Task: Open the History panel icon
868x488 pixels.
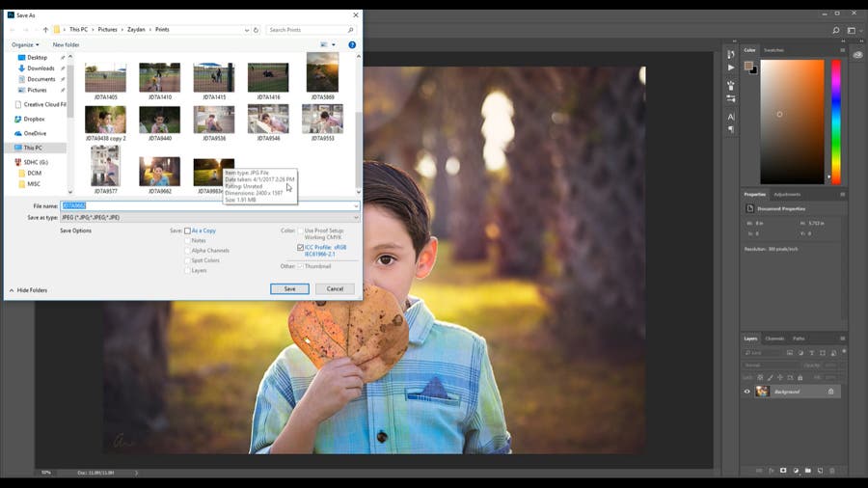Action: point(731,54)
